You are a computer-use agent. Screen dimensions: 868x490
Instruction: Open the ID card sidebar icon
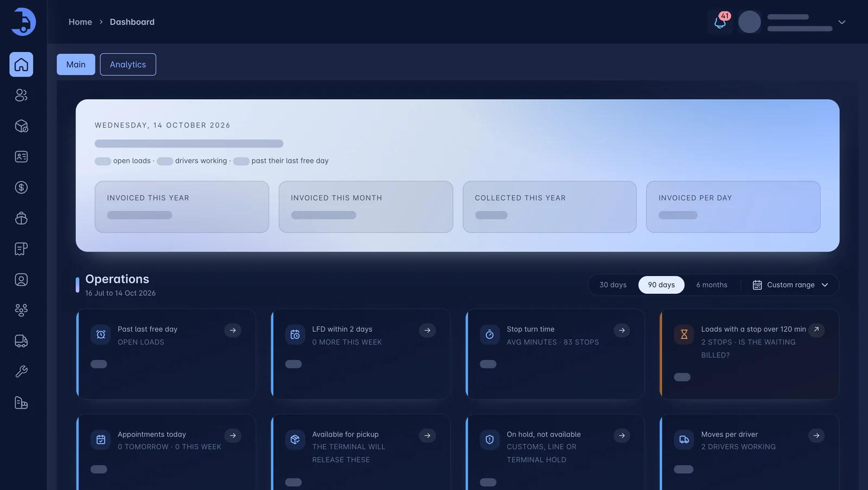click(21, 157)
